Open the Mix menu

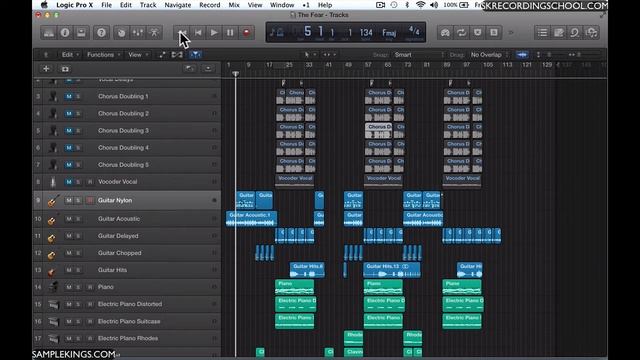[234, 5]
